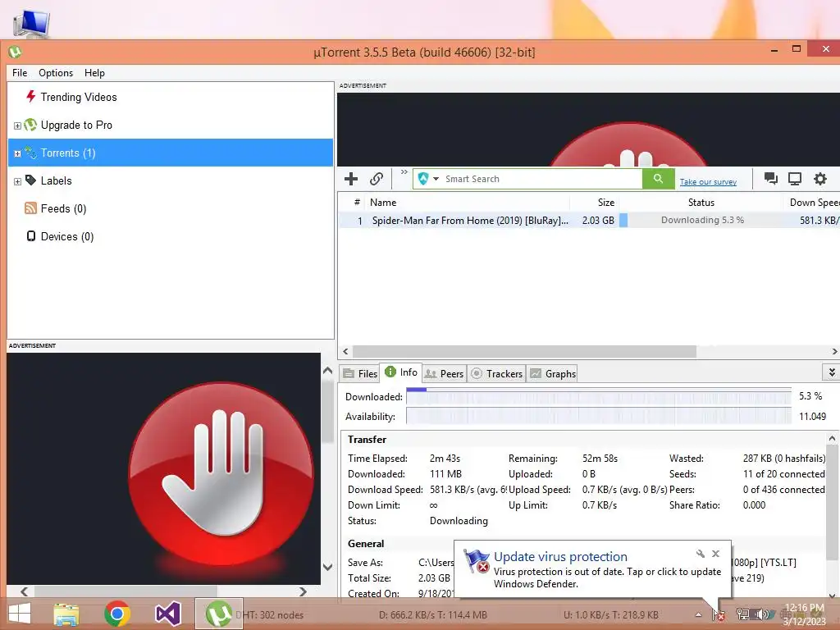Click the green search magnifier button
The width and height of the screenshot is (840, 630).
click(658, 179)
